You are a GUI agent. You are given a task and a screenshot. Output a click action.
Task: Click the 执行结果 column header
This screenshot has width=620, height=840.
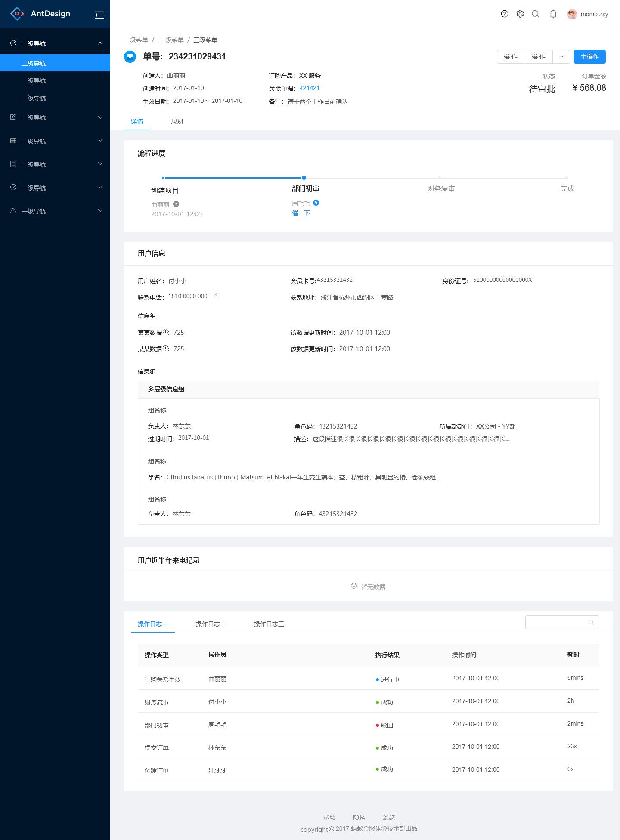tap(387, 655)
